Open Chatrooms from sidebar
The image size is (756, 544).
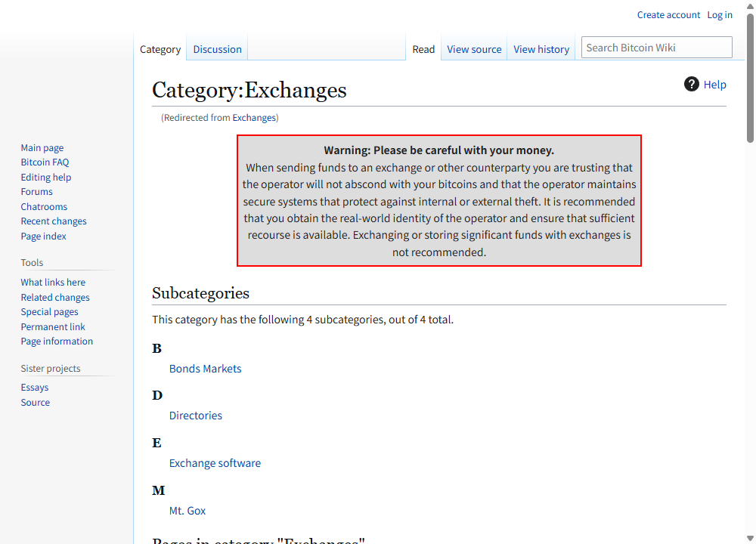point(44,207)
